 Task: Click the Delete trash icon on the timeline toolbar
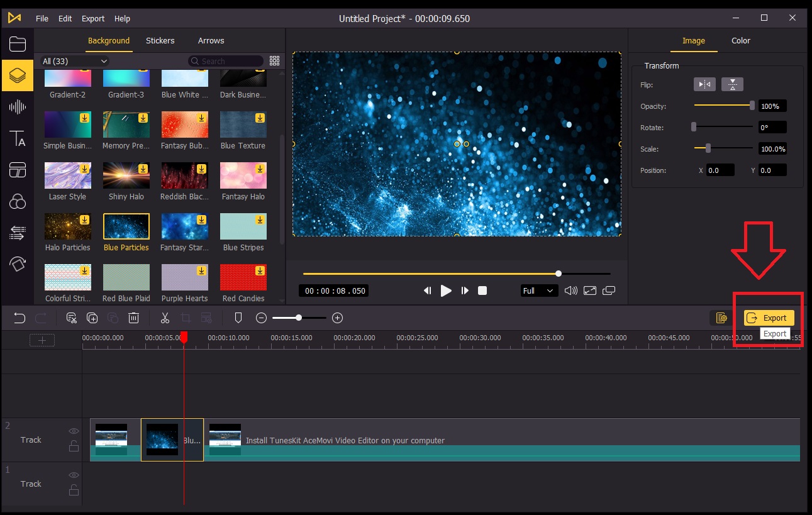[x=133, y=318]
